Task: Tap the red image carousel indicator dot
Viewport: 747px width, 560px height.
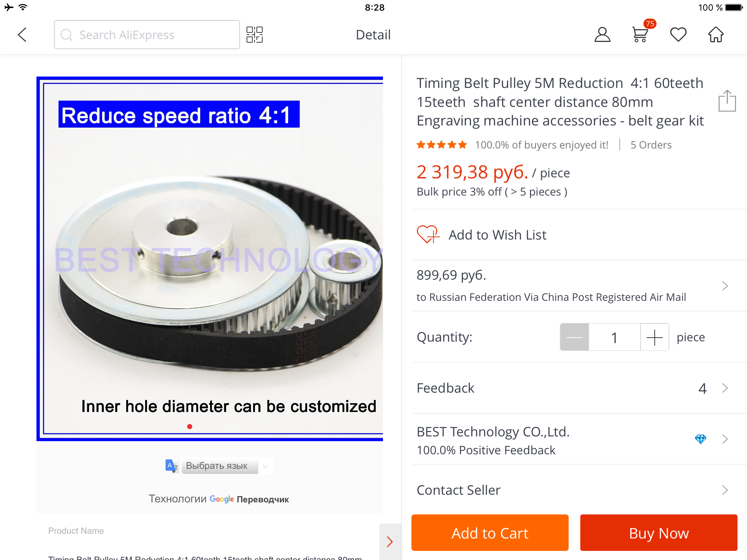Action: pos(190,427)
